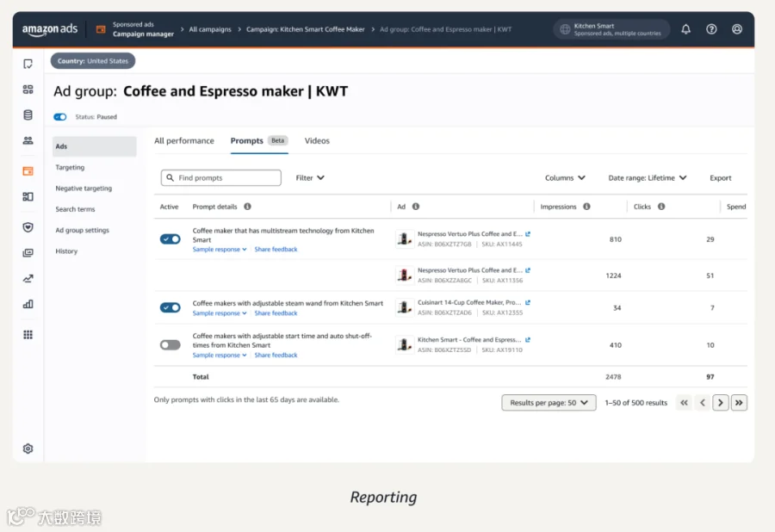Open the shield brand safety sidebar icon
775x532 pixels.
[x=28, y=227]
